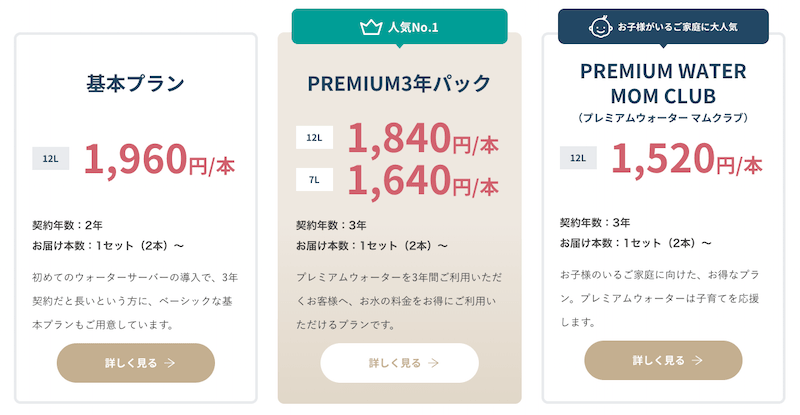Click the baby face icon in banner

coord(600,27)
